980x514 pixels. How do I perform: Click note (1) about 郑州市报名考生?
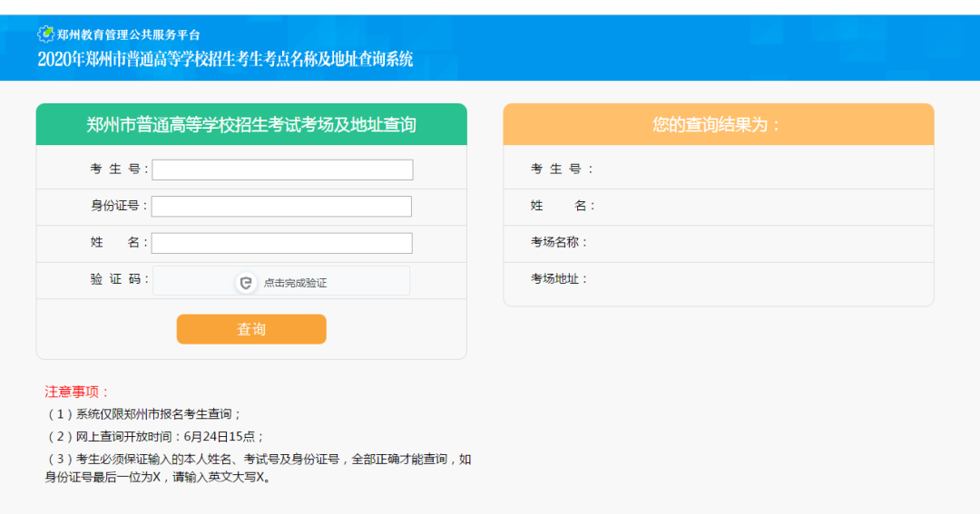click(142, 414)
